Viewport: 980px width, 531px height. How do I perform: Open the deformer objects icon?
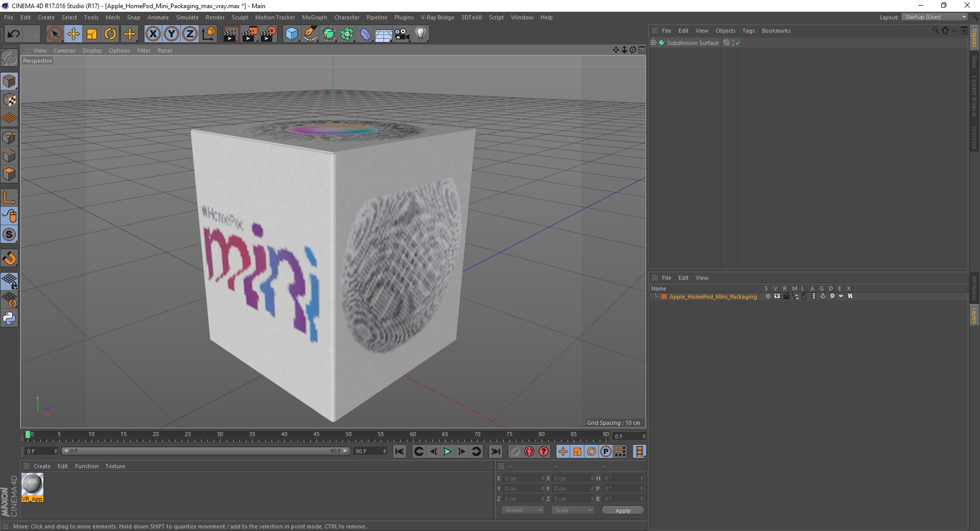pyautogui.click(x=366, y=34)
